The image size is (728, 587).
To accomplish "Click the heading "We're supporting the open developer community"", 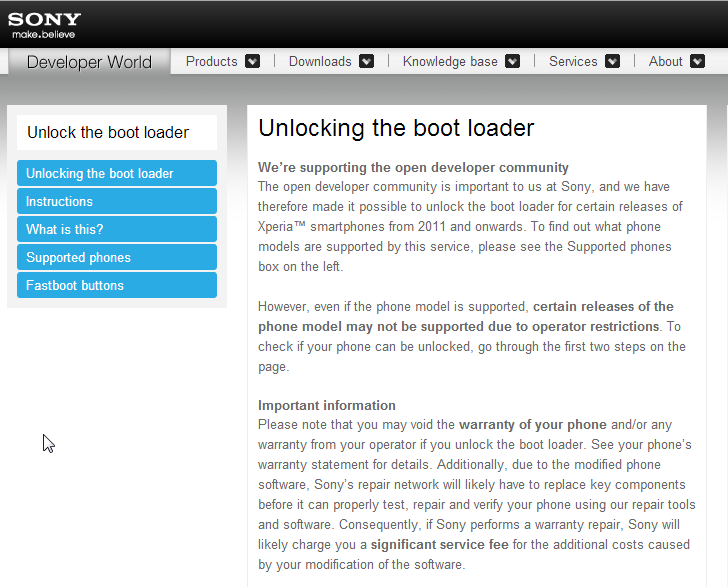I will [x=413, y=167].
